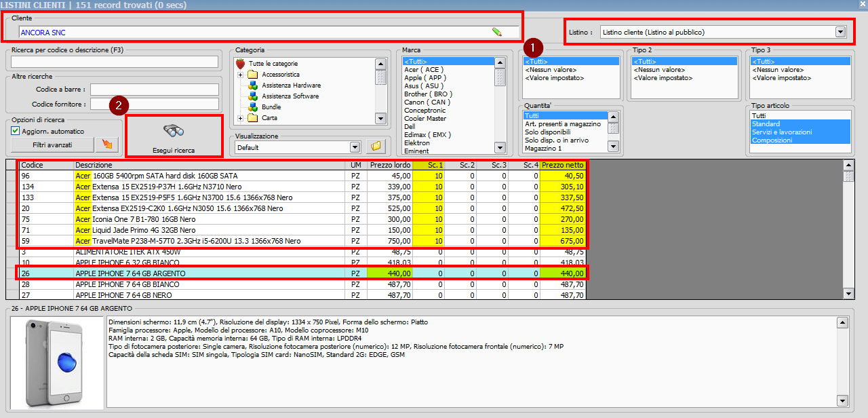Select Solo disp. o in arrivo filter
The height and width of the screenshot is (418, 868).
click(x=556, y=140)
